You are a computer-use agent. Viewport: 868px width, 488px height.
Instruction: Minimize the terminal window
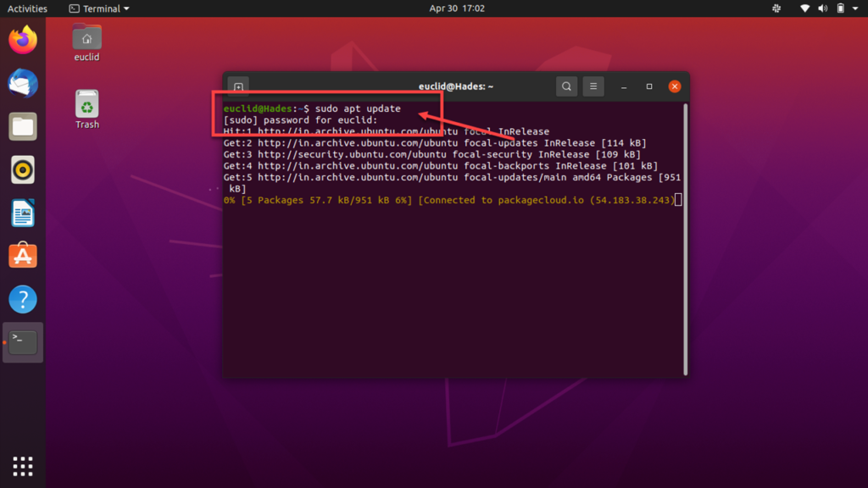click(624, 87)
